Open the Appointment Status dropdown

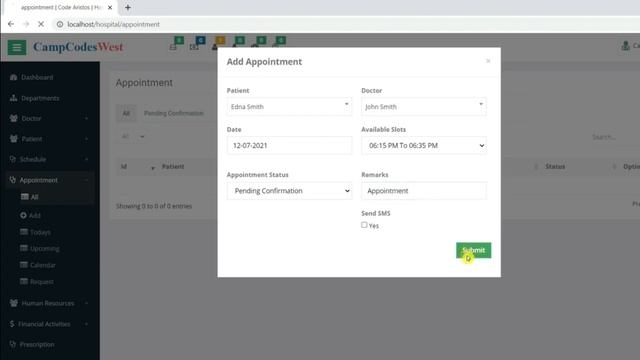pos(289,191)
